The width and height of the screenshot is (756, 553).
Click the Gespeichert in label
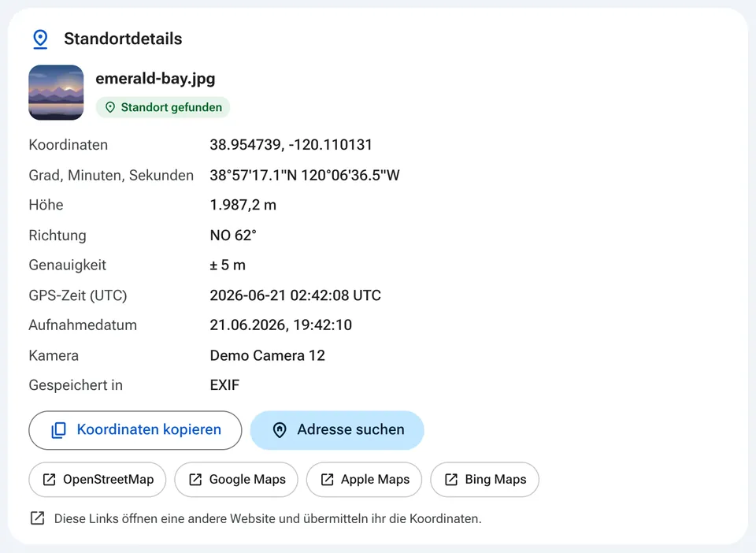76,385
